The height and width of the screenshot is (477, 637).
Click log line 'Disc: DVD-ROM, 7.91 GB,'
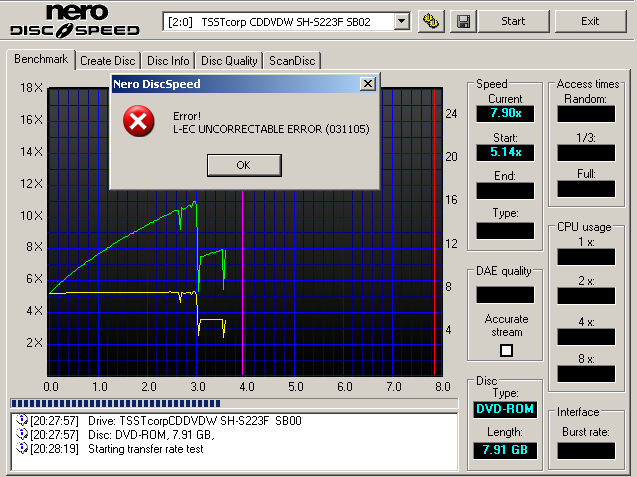151,435
